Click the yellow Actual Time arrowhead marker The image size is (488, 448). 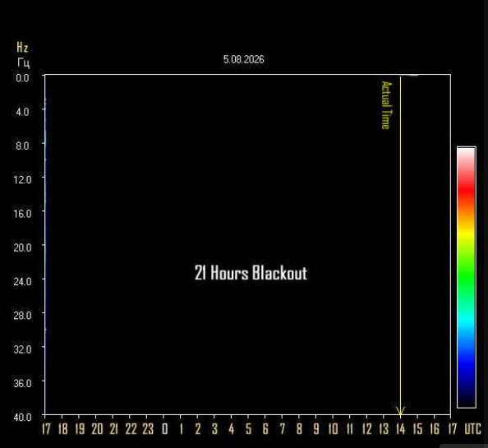[400, 411]
